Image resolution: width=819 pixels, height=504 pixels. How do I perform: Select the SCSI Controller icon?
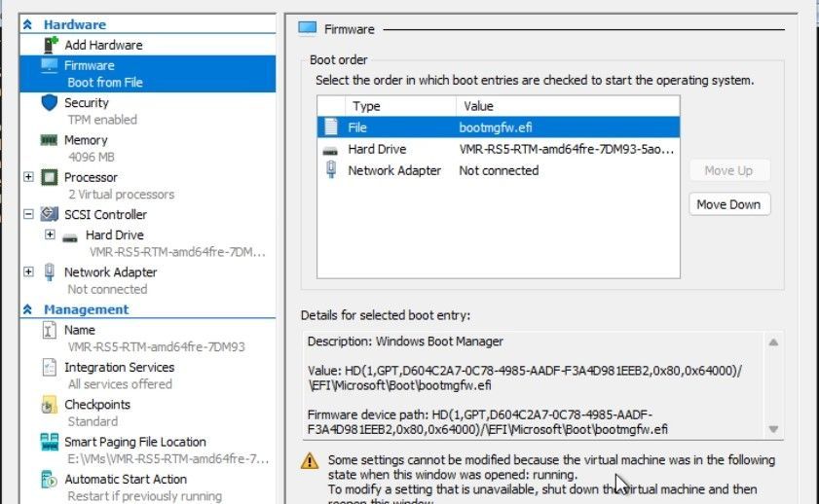coord(49,214)
